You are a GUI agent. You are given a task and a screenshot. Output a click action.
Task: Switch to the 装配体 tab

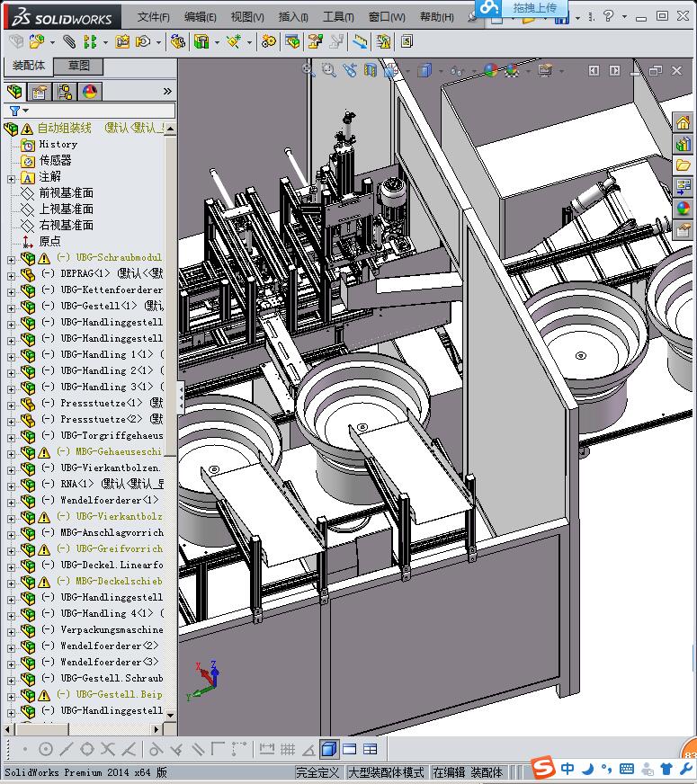[29, 66]
